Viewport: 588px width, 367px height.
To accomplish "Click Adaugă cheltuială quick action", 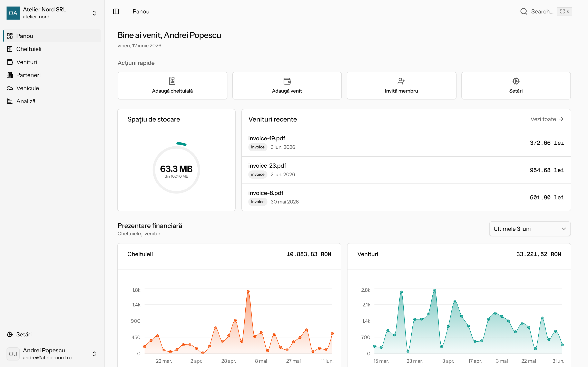I will click(172, 86).
